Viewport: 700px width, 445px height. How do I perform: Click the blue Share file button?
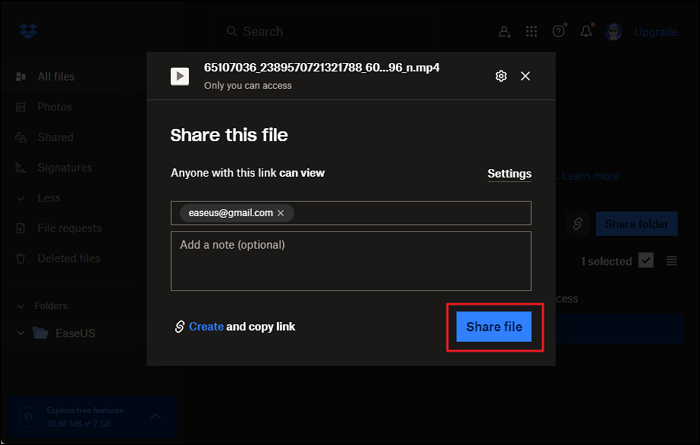pos(494,327)
